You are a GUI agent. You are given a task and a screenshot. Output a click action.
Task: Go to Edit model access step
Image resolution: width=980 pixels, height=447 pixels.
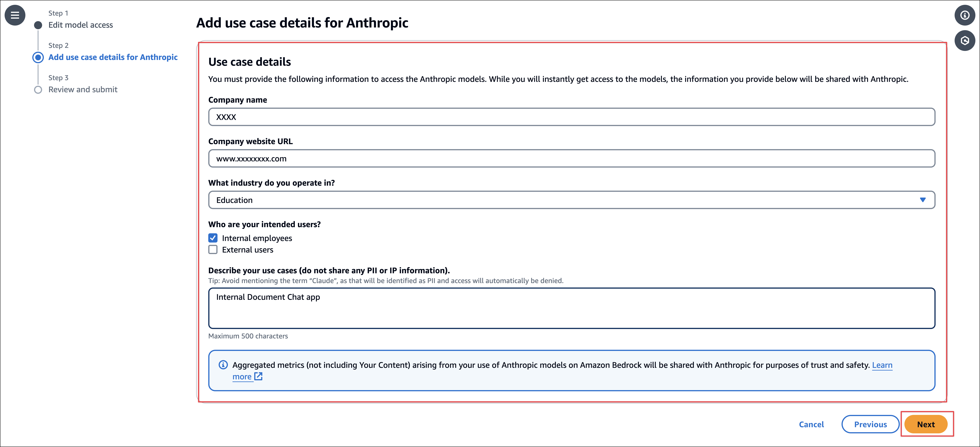click(x=81, y=25)
